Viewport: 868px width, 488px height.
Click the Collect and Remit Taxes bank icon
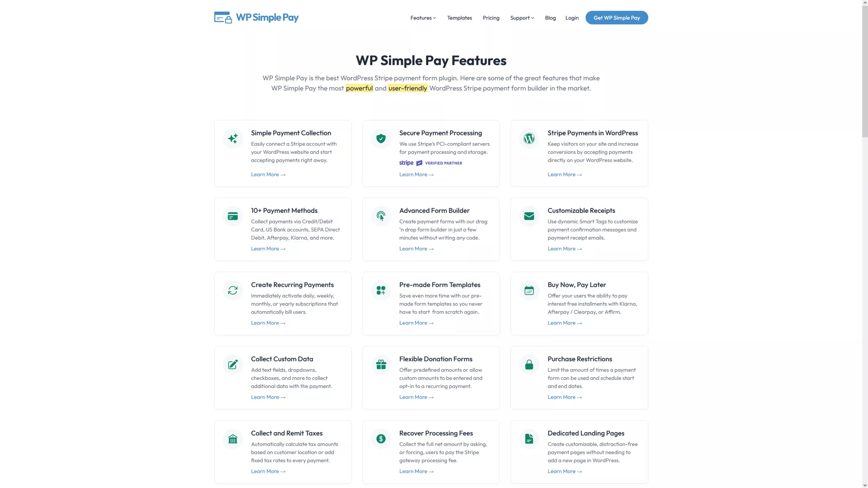(x=233, y=439)
